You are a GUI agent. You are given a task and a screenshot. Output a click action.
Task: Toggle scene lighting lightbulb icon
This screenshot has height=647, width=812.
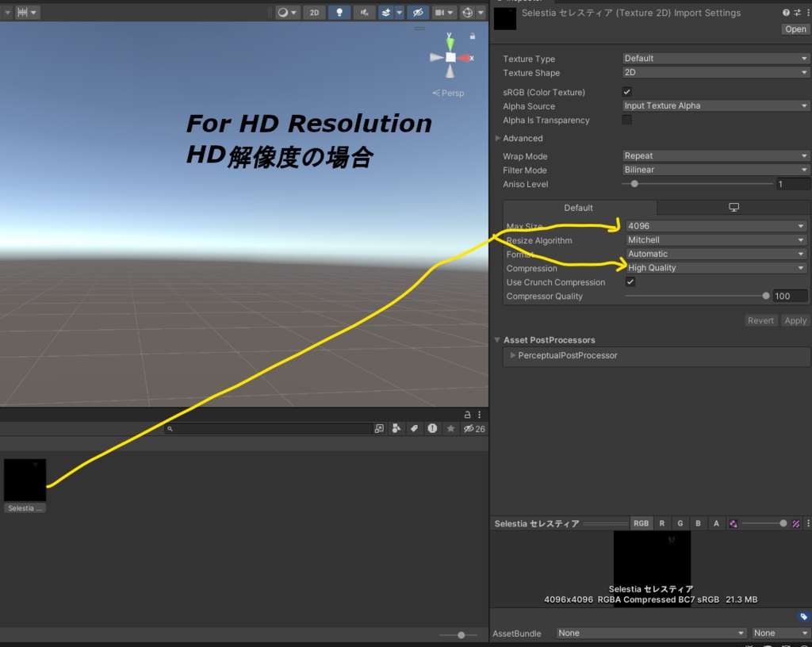(339, 13)
